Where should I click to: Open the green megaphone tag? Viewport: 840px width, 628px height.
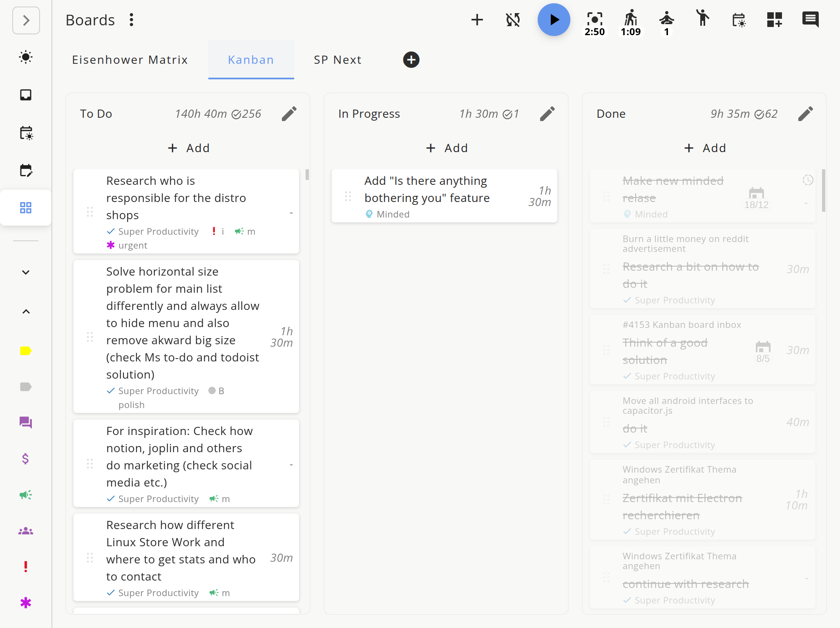pos(26,495)
